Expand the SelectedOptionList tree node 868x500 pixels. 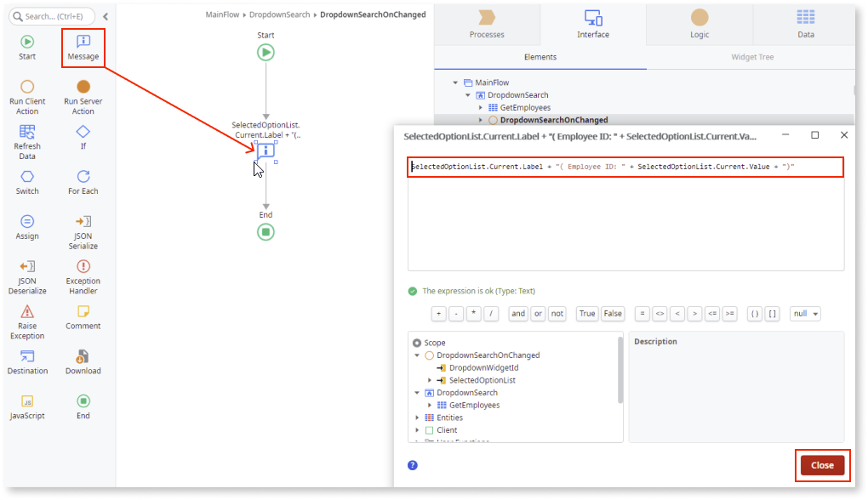430,380
